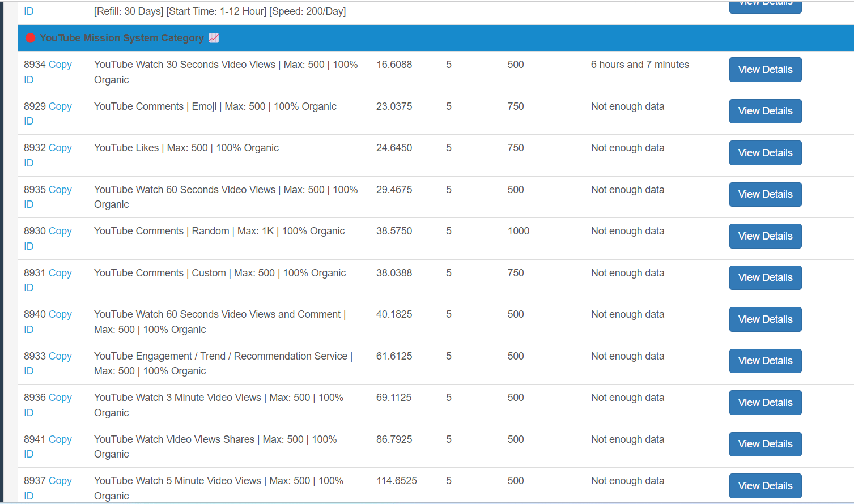Viewport: 854px width, 504px height.
Task: Show details for YouTube Comments Custom service
Action: pos(765,277)
